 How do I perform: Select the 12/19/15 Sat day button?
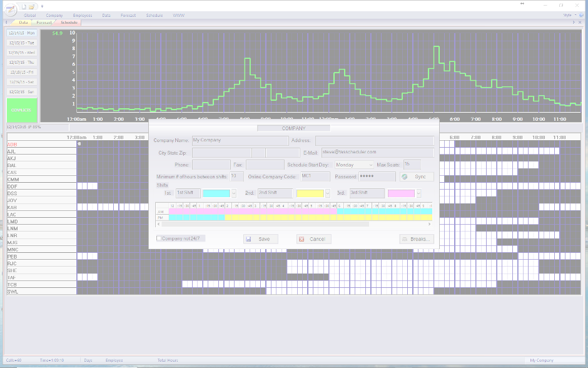22,82
